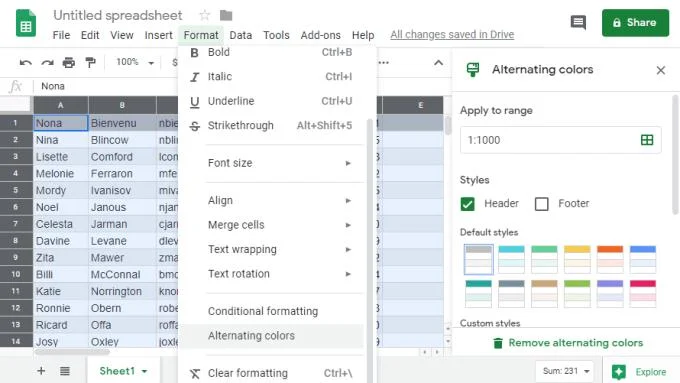Open the Help menu
680x383 pixels.
point(363,35)
